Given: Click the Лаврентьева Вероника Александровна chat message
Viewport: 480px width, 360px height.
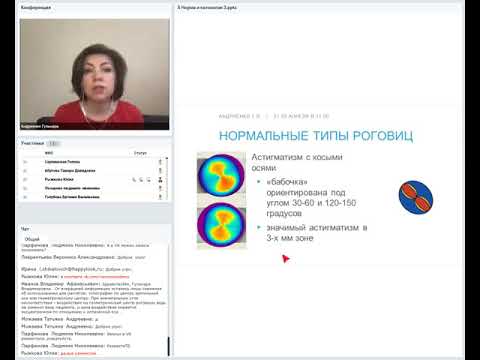Looking at the screenshot, I should [83, 257].
